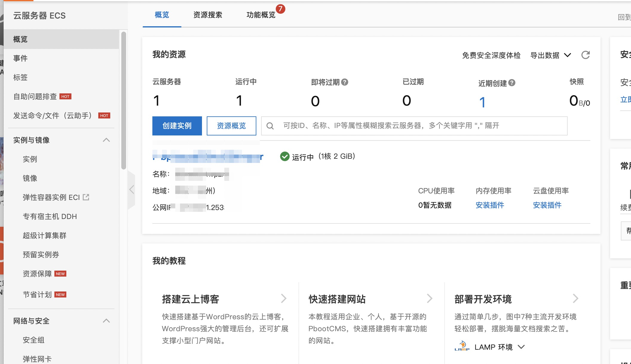Open the arrow on 快速搭建网站 tutorial
Viewport: 631px width, 364px height.
[x=430, y=298]
